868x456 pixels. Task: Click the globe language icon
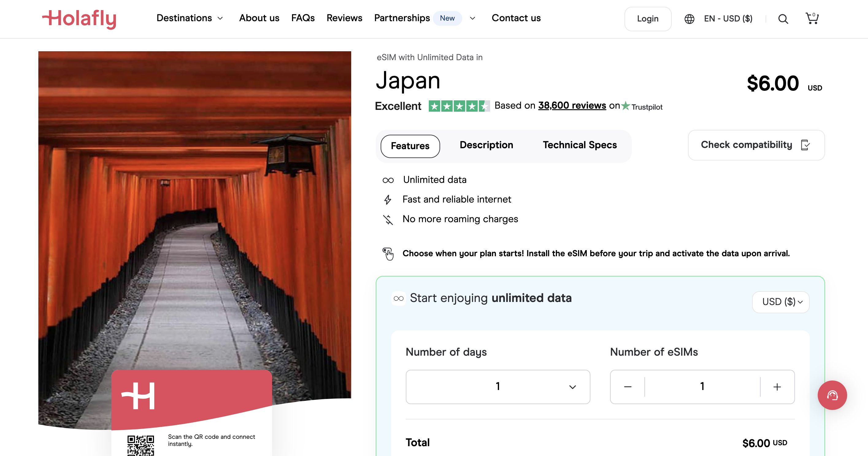pos(689,19)
